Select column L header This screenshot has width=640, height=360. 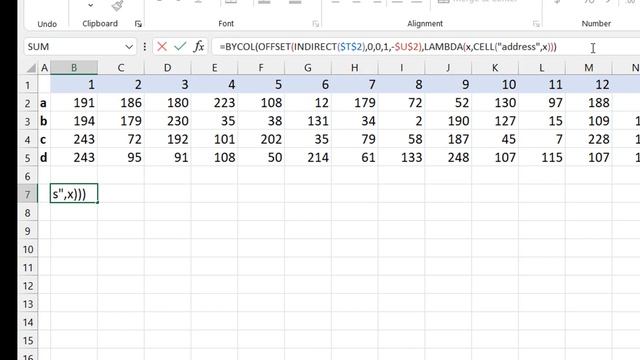[542, 68]
